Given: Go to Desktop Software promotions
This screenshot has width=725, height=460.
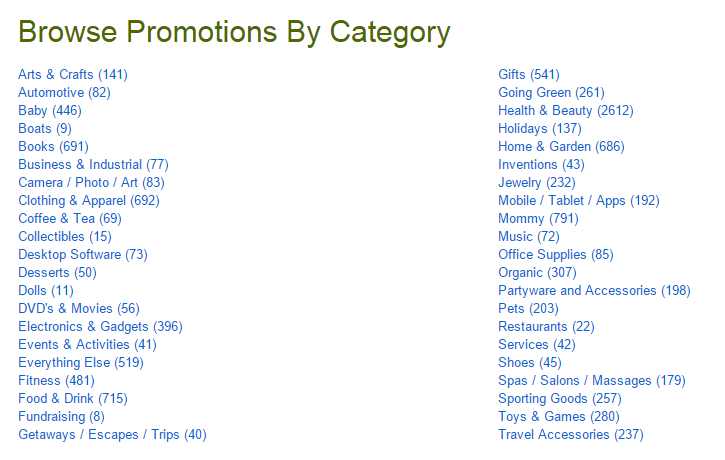Looking at the screenshot, I should point(83,255).
